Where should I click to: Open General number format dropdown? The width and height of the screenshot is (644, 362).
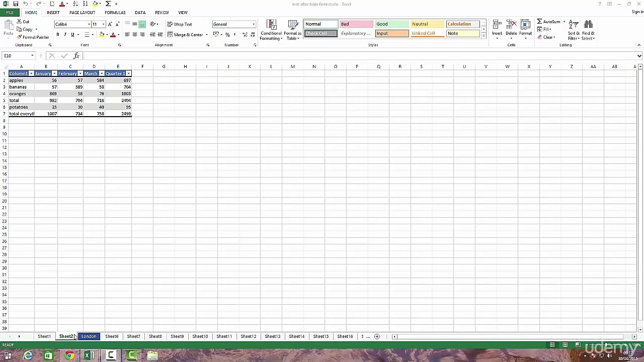(x=254, y=24)
